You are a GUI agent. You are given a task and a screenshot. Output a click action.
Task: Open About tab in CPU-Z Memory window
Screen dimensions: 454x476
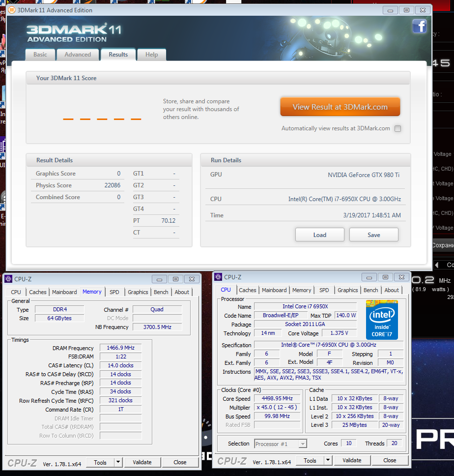[x=182, y=292]
